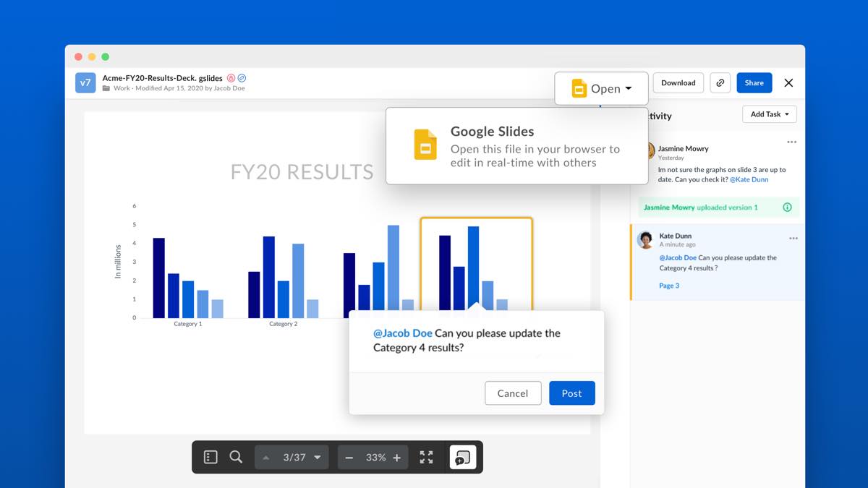Go to previous page with up arrow
Image resolution: width=868 pixels, height=488 pixels.
coord(265,458)
